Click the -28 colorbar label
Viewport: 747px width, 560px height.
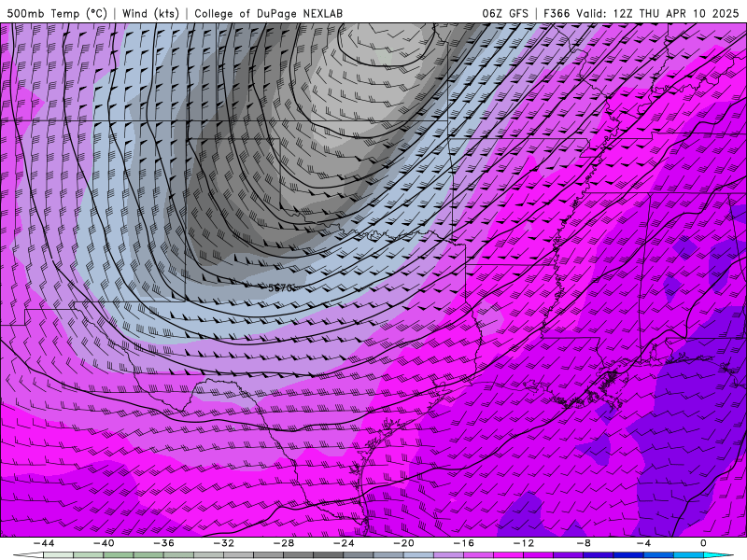coord(284,543)
